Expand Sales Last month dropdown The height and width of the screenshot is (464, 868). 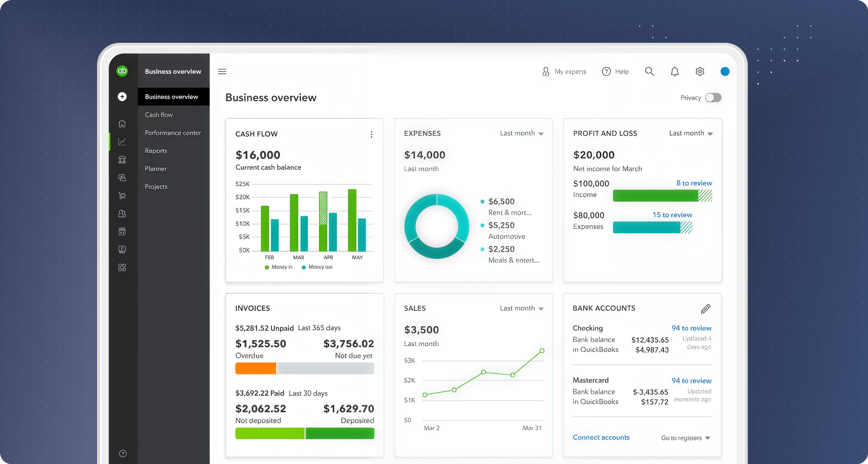[522, 308]
